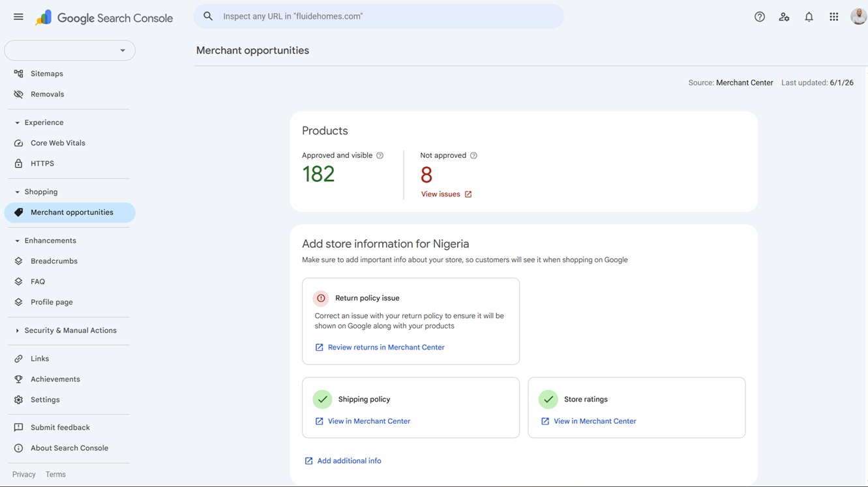868x487 pixels.
Task: Click View issues link
Action: click(441, 194)
